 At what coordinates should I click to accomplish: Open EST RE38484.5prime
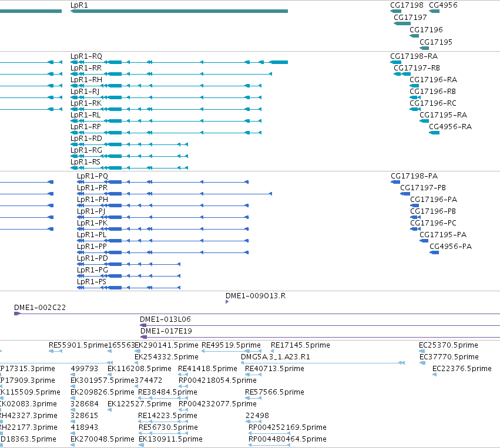[163, 398]
